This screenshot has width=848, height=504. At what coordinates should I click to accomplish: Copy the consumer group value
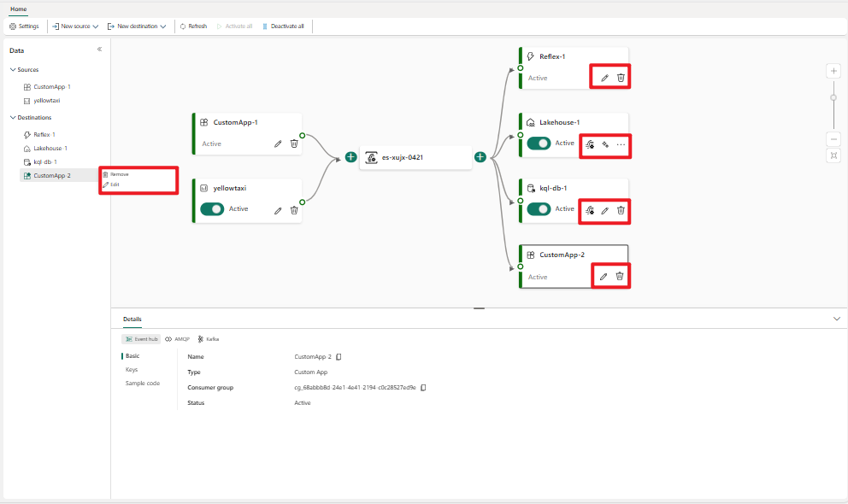[x=423, y=388]
